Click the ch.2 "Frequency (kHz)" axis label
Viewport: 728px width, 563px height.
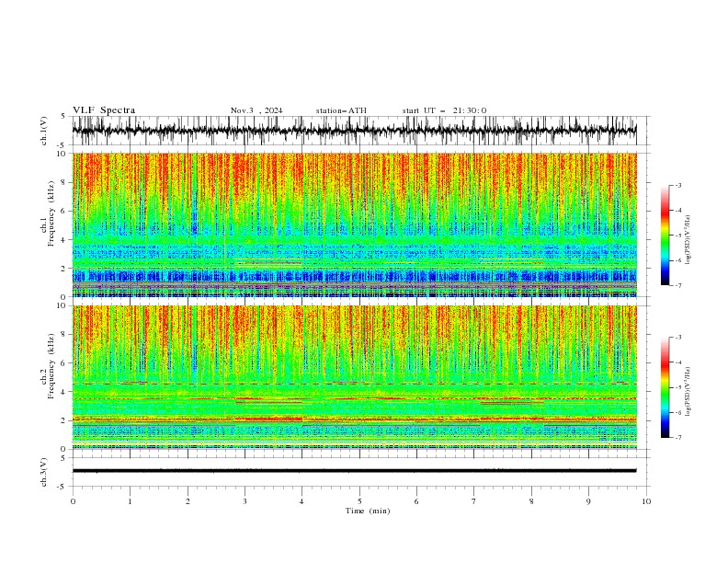pos(51,366)
